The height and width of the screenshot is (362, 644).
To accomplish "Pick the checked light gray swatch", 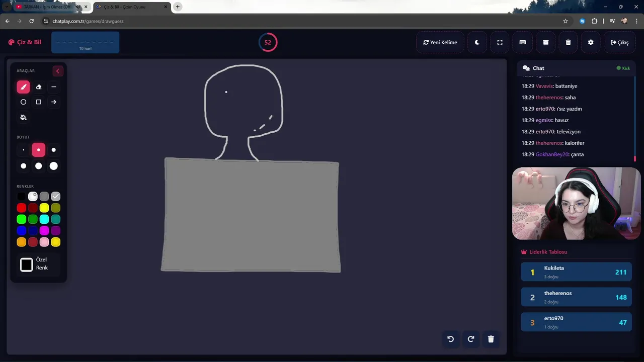I will coord(56,197).
